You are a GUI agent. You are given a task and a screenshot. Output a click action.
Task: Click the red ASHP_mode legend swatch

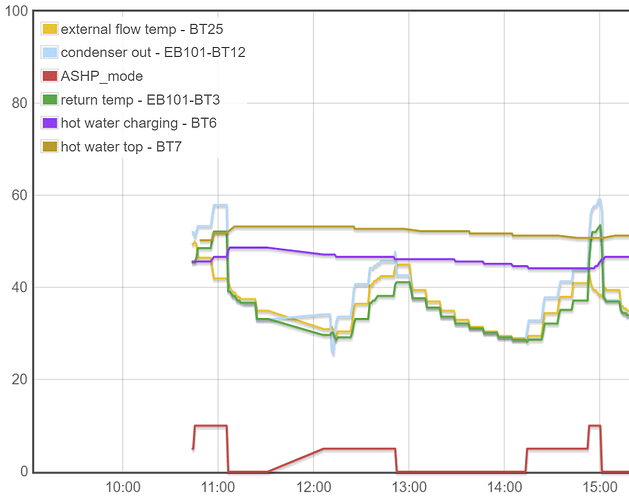point(50,76)
